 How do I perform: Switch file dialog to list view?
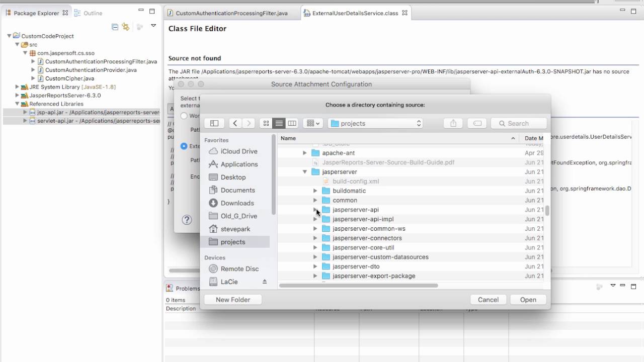(279, 123)
